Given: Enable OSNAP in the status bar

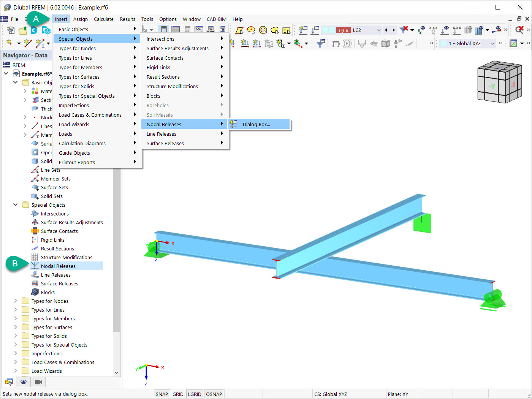Looking at the screenshot, I should pyautogui.click(x=214, y=394).
